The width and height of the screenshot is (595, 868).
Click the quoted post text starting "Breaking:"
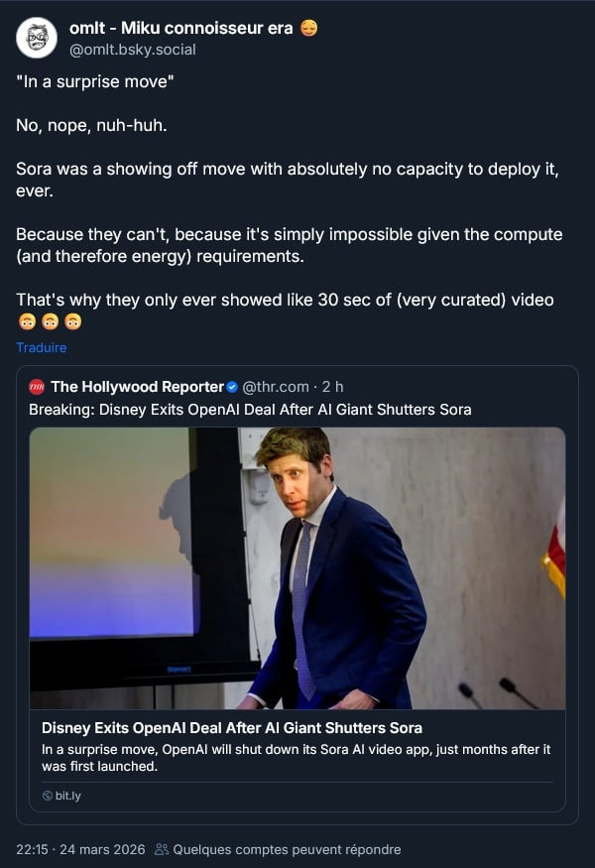pyautogui.click(x=250, y=410)
